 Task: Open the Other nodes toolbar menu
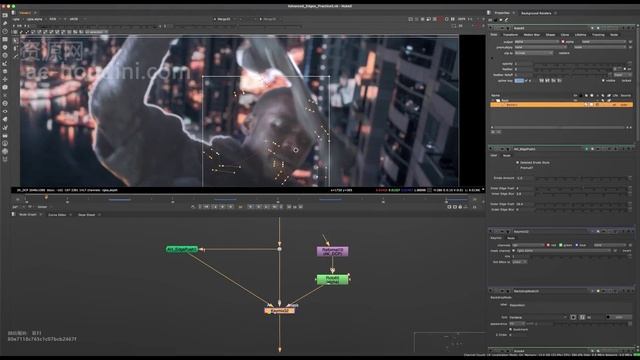point(5,135)
